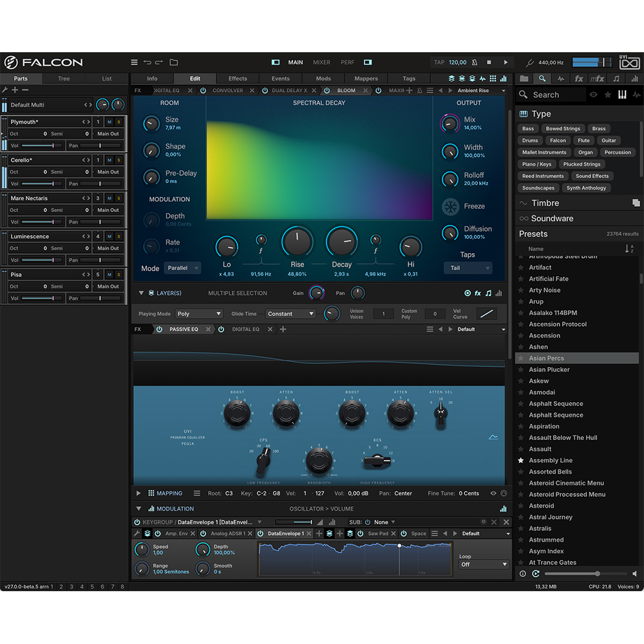644x644 pixels.
Task: Toggle the metronome icon next to tempo
Action: [475, 62]
